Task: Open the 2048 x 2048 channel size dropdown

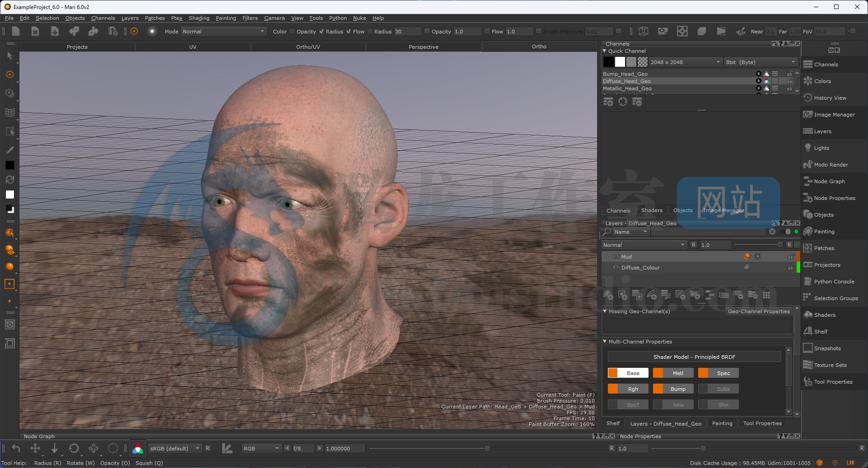Action: coord(686,62)
